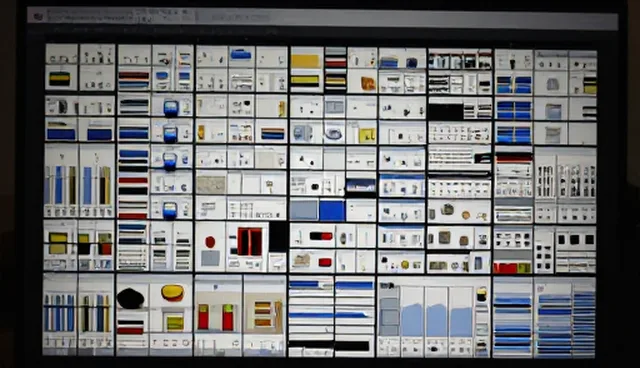Click the black and red pill-shaped thumbnail

coord(321,236)
